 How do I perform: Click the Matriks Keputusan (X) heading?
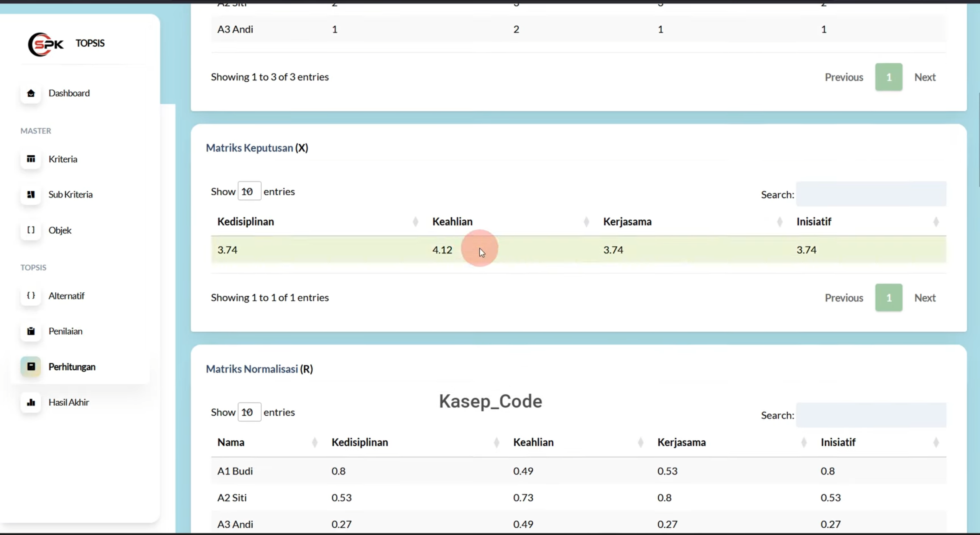click(257, 148)
